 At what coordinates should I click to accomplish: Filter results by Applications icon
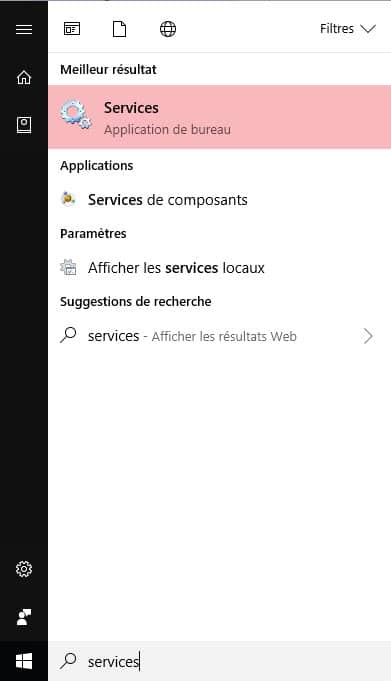point(72,29)
